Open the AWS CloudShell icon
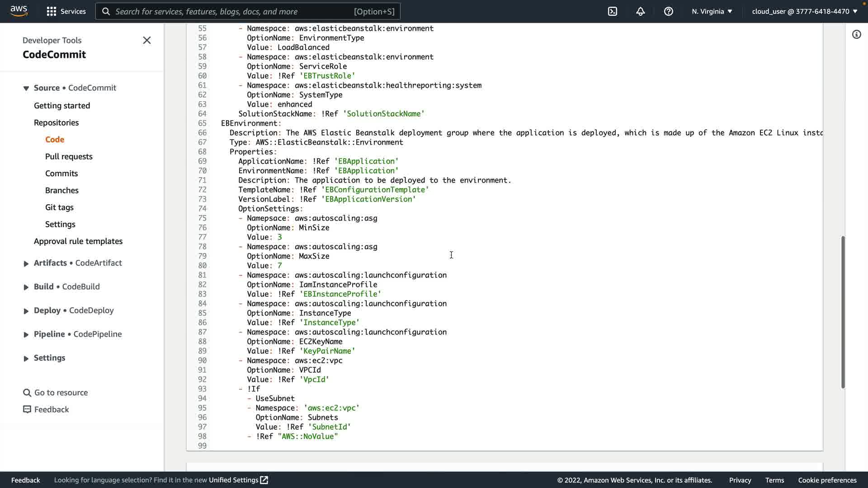This screenshot has width=868, height=488. coord(613,11)
